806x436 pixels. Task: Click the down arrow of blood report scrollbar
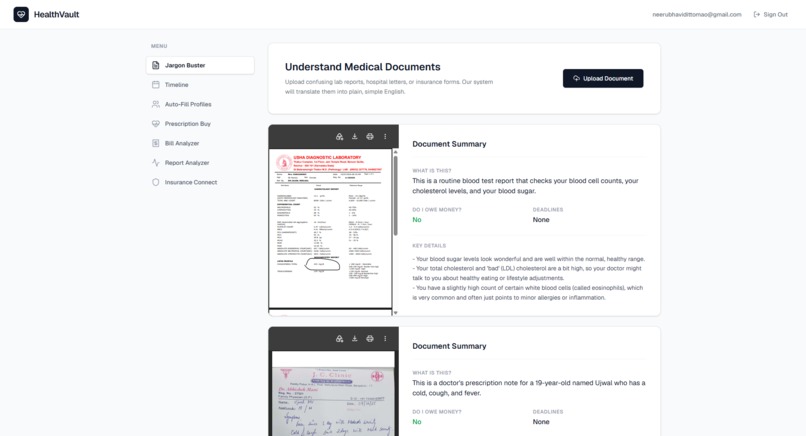coord(395,313)
